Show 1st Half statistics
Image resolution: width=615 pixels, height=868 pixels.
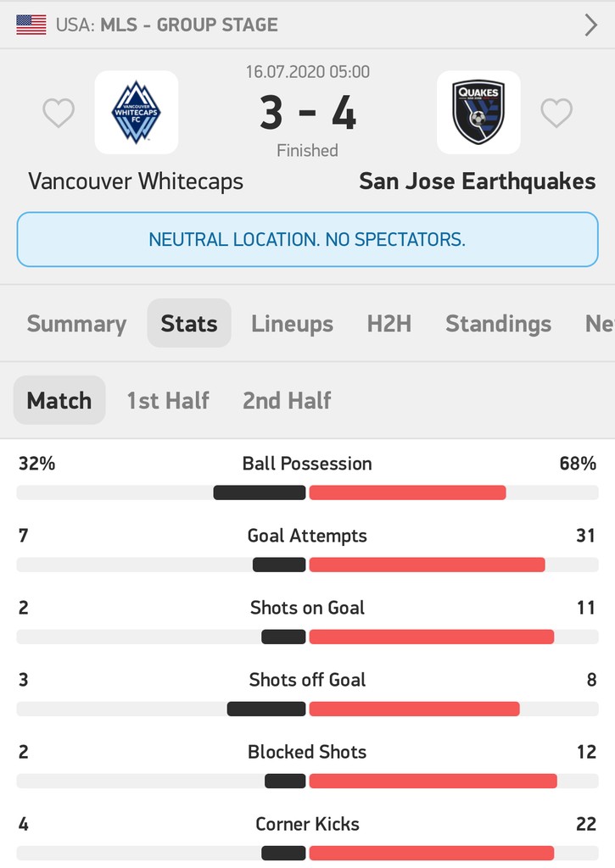pos(168,400)
